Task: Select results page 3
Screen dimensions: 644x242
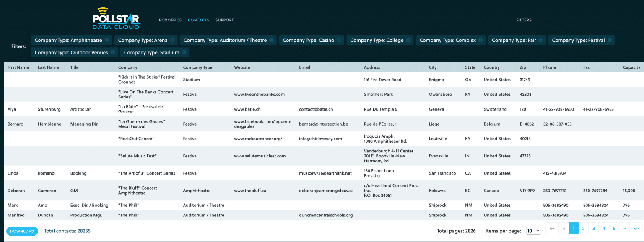Action: pyautogui.click(x=593, y=228)
